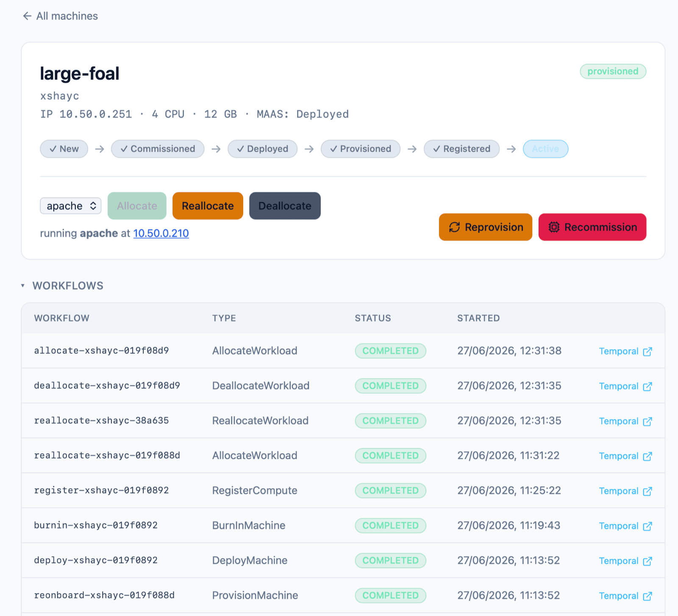Screen dimensions: 678x616
Task: Select workflow name reonboard-xshayc-019f088d
Action: pyautogui.click(x=104, y=595)
